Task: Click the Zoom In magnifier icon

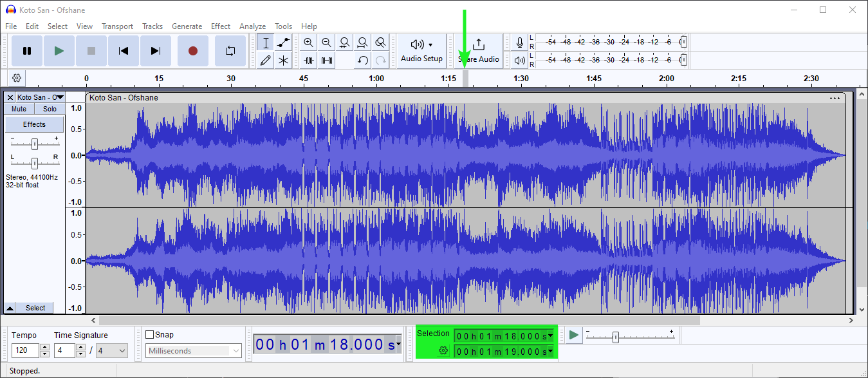Action: click(x=309, y=43)
